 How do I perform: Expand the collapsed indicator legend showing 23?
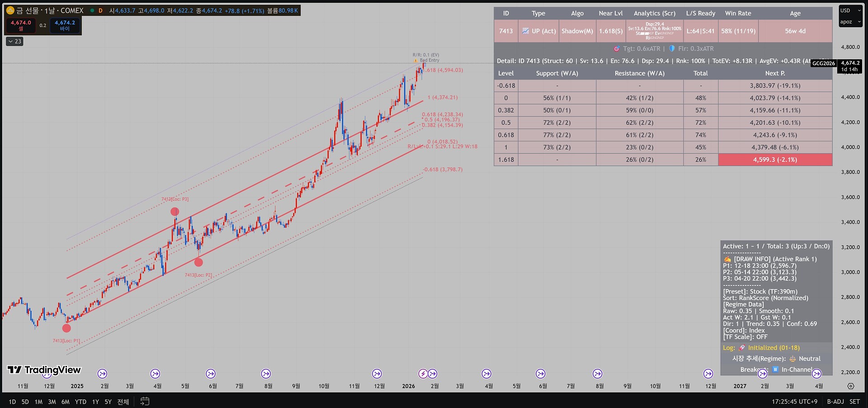tap(14, 41)
